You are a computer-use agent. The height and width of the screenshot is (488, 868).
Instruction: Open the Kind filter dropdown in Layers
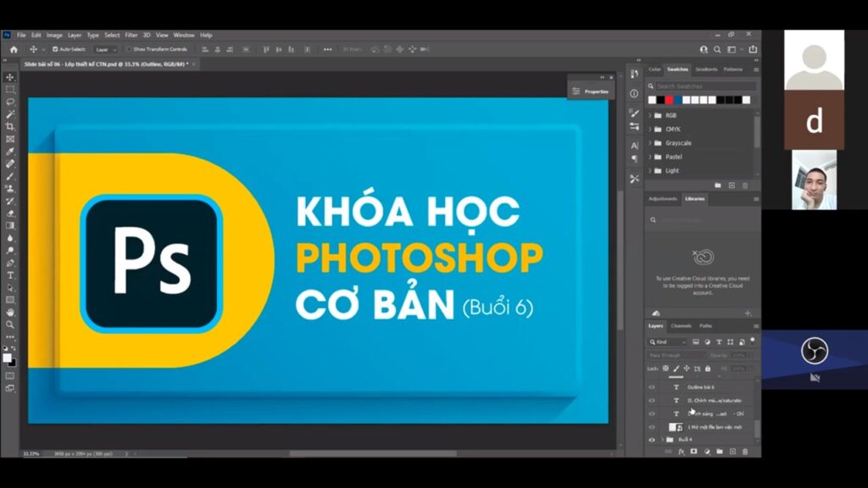(668, 342)
